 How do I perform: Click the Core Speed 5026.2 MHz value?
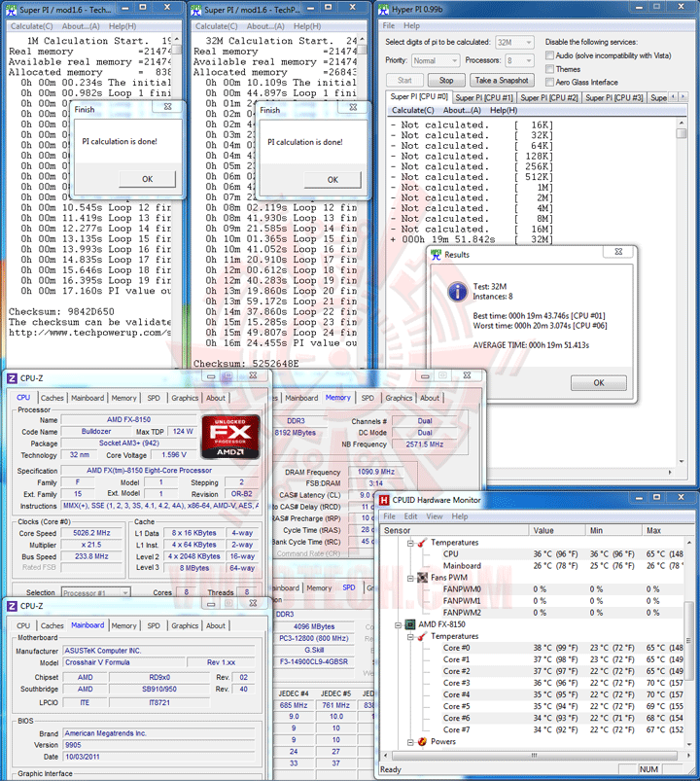click(91, 533)
